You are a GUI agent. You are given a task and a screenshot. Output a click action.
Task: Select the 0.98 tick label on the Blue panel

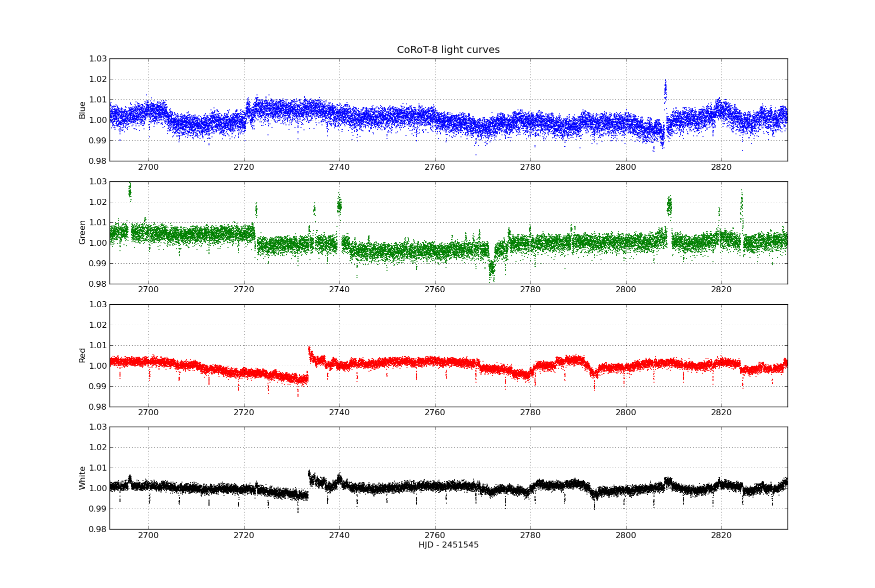pos(98,161)
